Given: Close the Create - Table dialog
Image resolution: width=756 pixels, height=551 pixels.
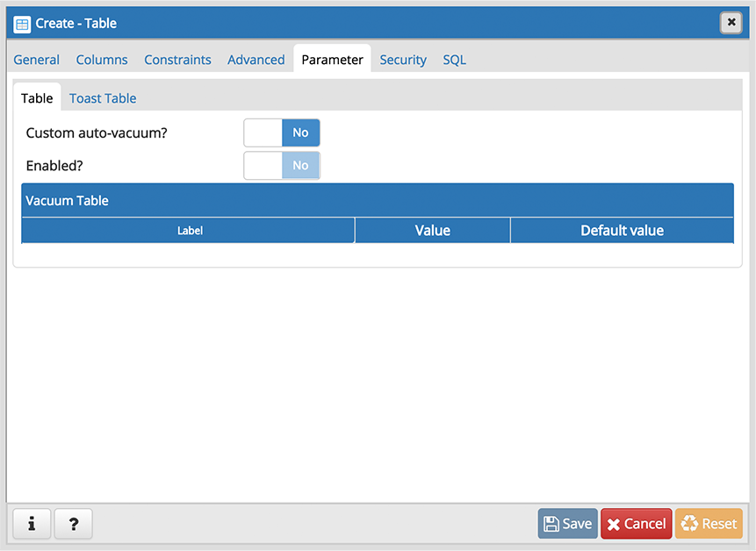Looking at the screenshot, I should tap(731, 23).
